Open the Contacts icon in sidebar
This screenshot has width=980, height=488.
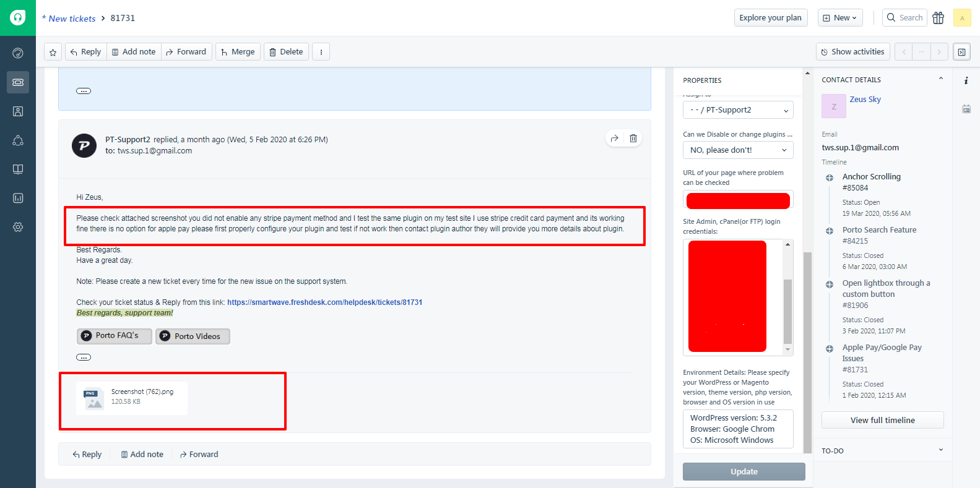click(x=18, y=111)
